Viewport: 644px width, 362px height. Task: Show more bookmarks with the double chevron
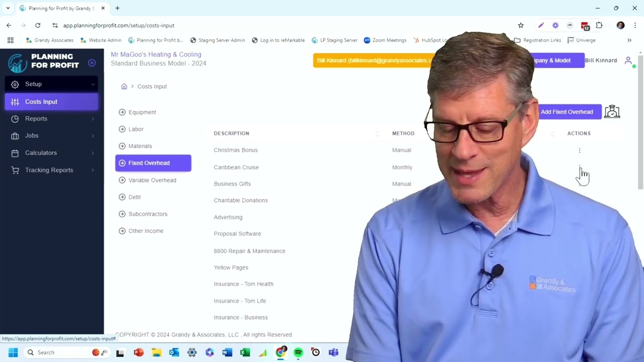pyautogui.click(x=629, y=40)
